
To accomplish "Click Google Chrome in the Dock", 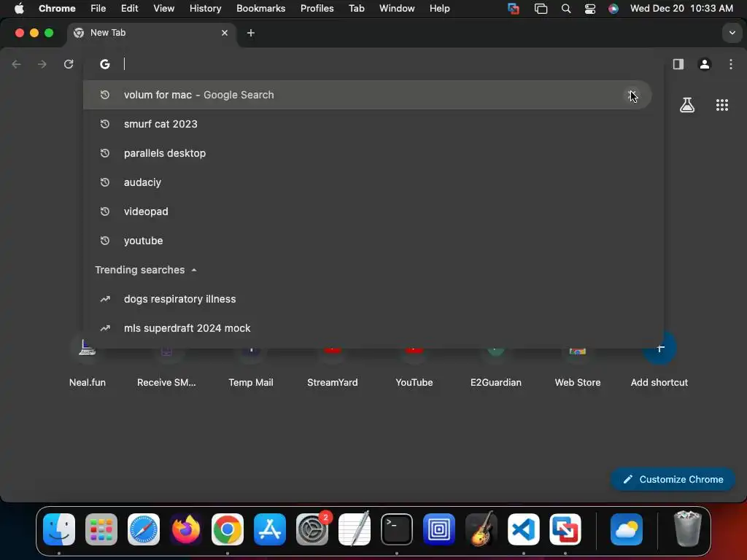I will (x=228, y=529).
